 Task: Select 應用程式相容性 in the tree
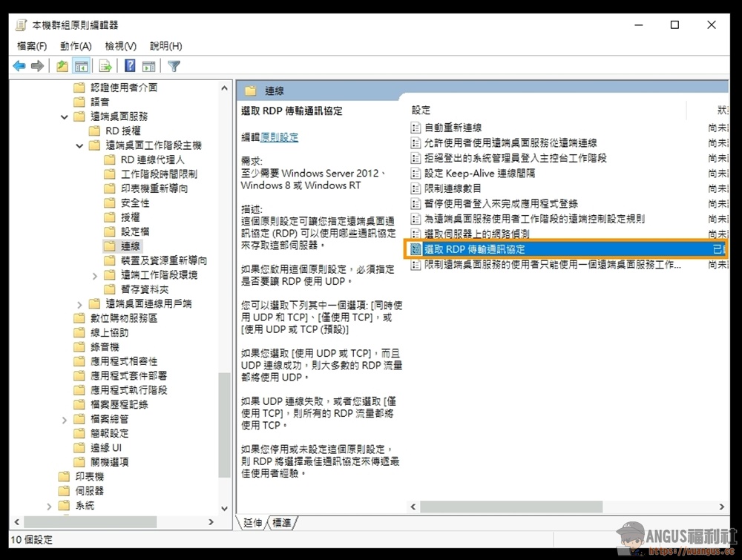pyautogui.click(x=123, y=361)
